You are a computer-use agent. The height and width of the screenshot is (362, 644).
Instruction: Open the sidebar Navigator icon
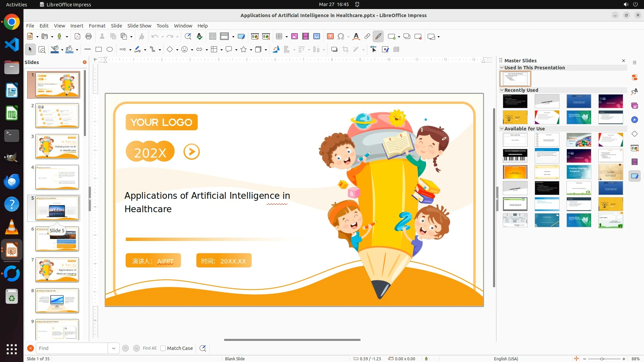(x=634, y=120)
